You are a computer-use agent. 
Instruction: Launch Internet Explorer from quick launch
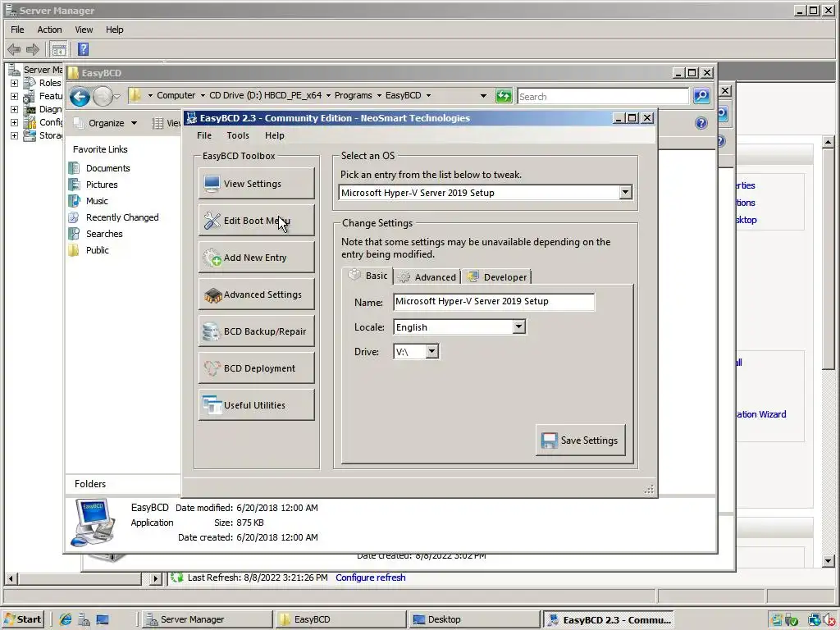pyautogui.click(x=66, y=619)
